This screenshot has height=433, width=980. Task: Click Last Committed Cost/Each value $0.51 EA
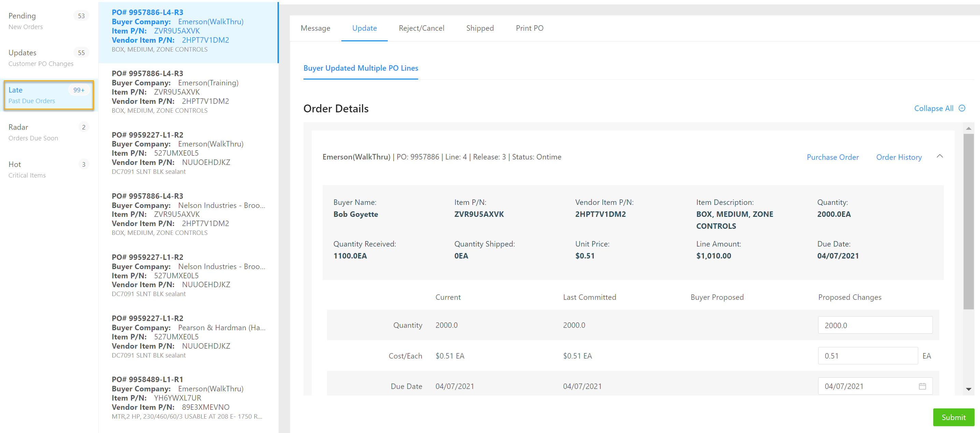pyautogui.click(x=577, y=356)
